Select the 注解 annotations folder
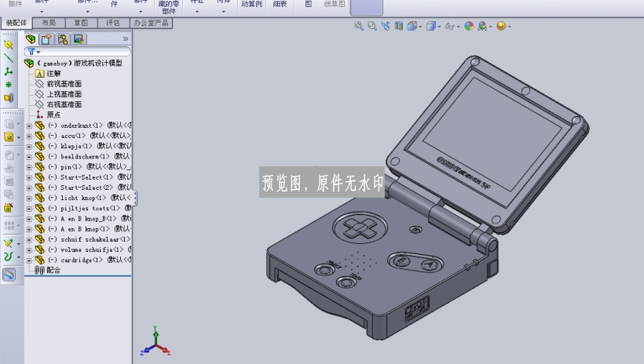644x364 pixels. [x=49, y=74]
